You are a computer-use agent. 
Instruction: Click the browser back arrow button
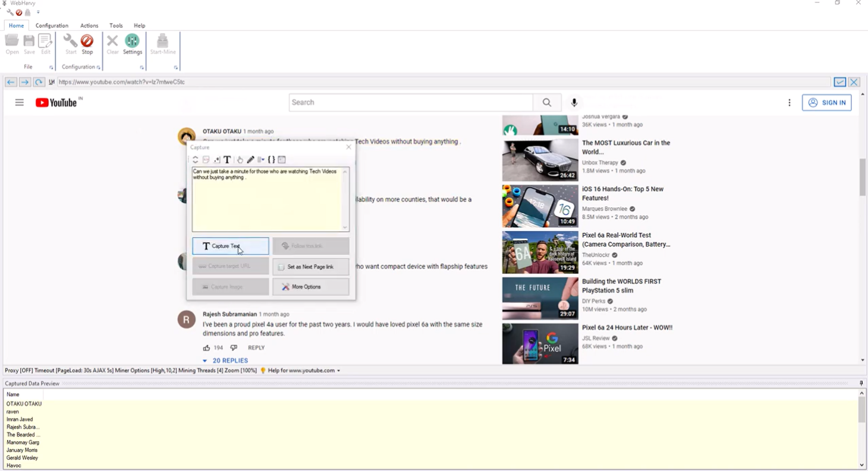point(11,82)
